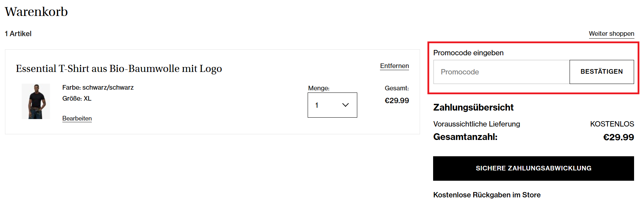This screenshot has width=644, height=208.
Task: Click the BESTÄTIGEN promo code button
Action: pos(601,72)
